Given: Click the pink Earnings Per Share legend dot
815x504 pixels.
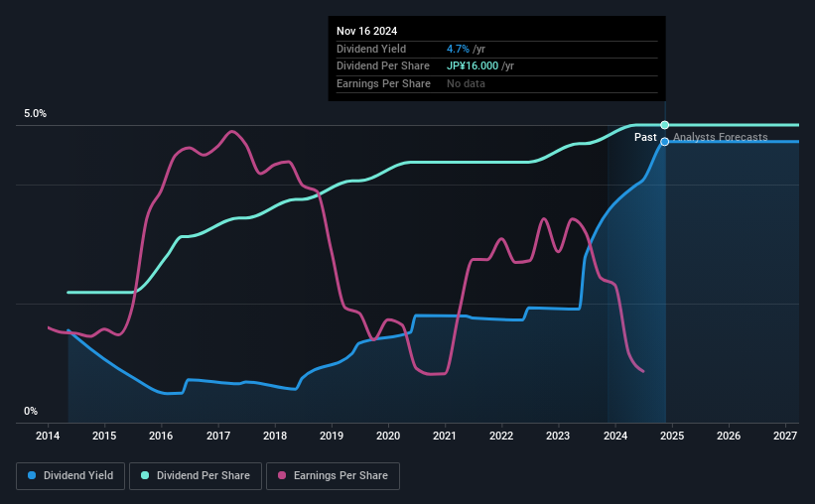Looking at the screenshot, I should 284,476.
